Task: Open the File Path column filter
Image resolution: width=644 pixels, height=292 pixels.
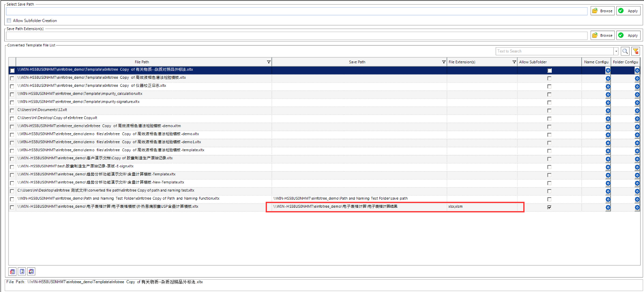Action: click(269, 62)
